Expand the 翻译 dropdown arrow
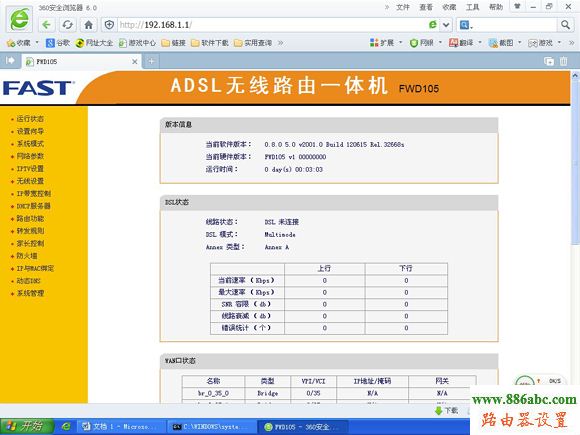This screenshot has height=435, width=580. click(x=480, y=43)
